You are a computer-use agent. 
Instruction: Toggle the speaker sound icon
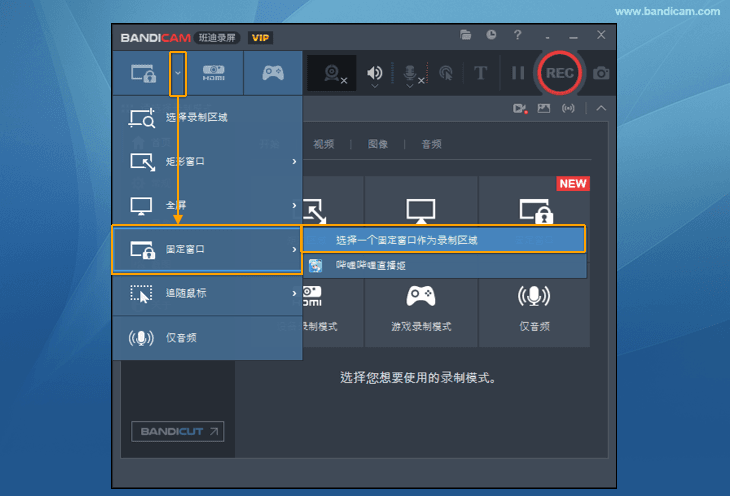pyautogui.click(x=374, y=73)
